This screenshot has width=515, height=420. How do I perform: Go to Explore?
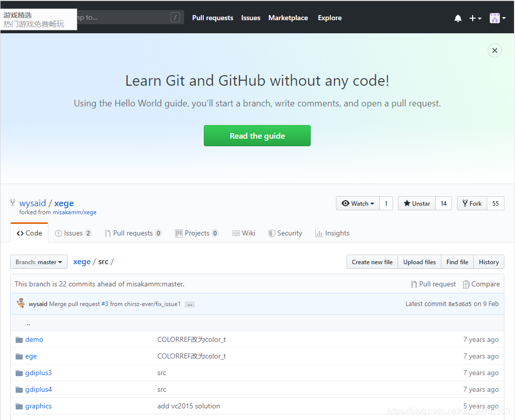[x=329, y=18]
